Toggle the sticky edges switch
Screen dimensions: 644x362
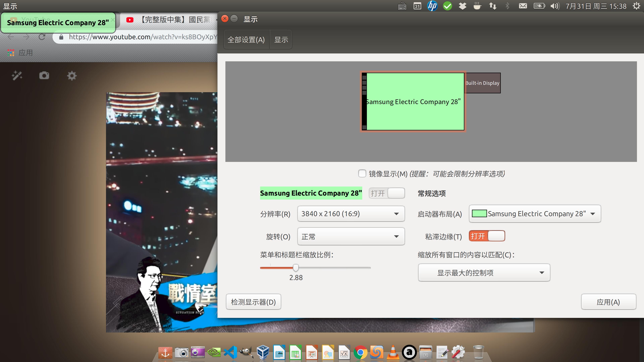487,236
